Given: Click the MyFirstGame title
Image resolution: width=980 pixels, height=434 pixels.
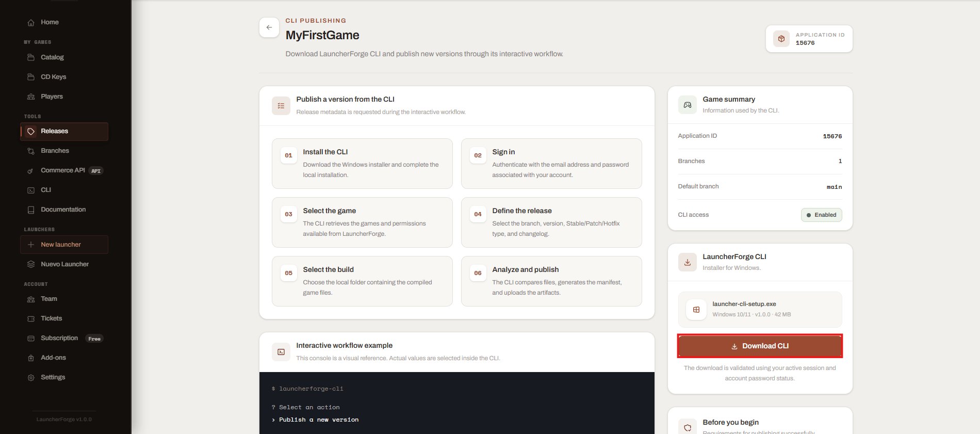Looking at the screenshot, I should point(322,35).
